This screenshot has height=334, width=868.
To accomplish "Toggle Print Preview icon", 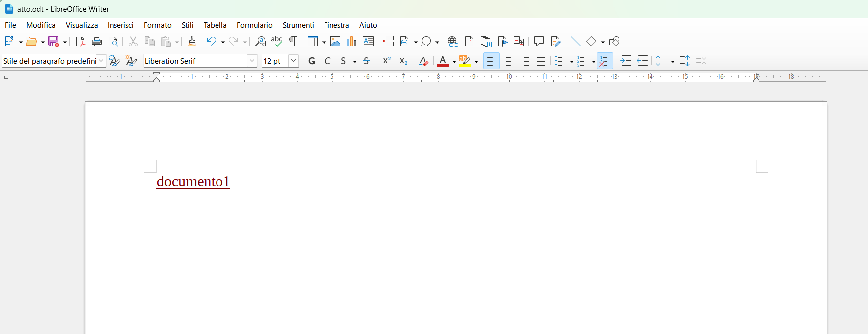I will coord(113,42).
